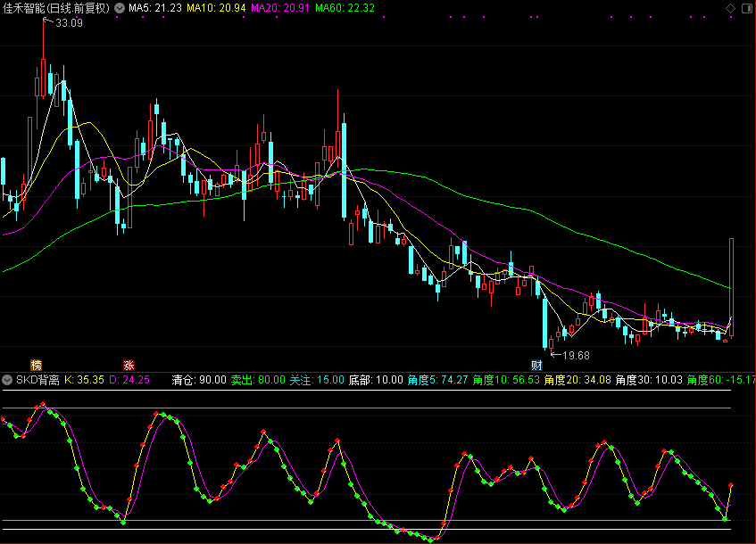
Task: Open the 涨 marker icon
Action: (x=129, y=365)
